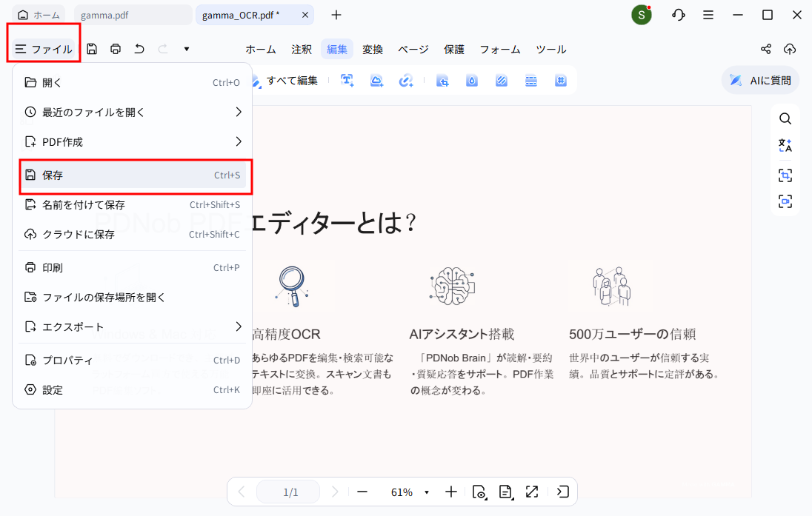Select the Add Link tool
812x516 pixels.
coord(406,80)
